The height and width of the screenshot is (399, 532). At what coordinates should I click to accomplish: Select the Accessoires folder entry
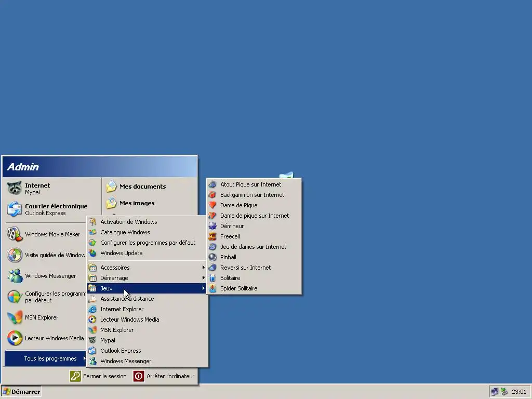click(x=147, y=268)
